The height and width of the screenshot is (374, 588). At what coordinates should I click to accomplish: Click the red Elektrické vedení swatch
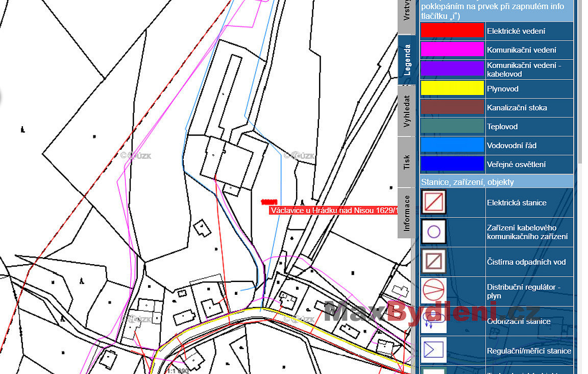pos(452,31)
